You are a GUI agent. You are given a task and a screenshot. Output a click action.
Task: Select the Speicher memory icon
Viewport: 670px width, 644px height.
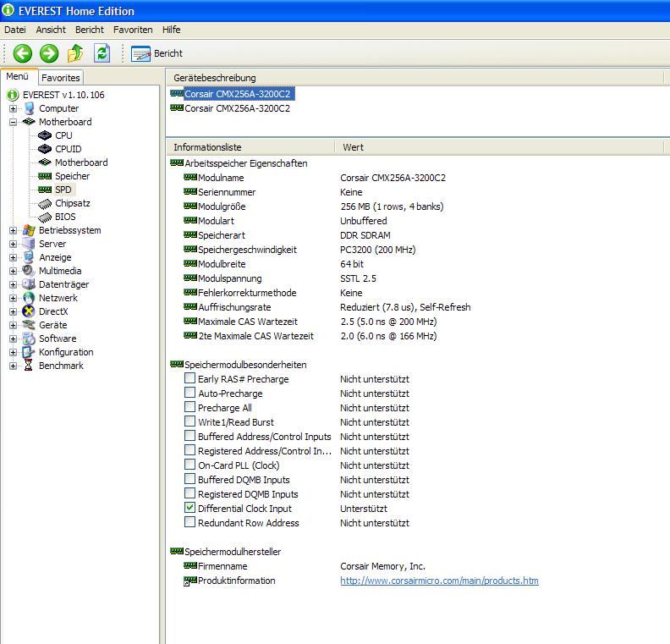[45, 176]
